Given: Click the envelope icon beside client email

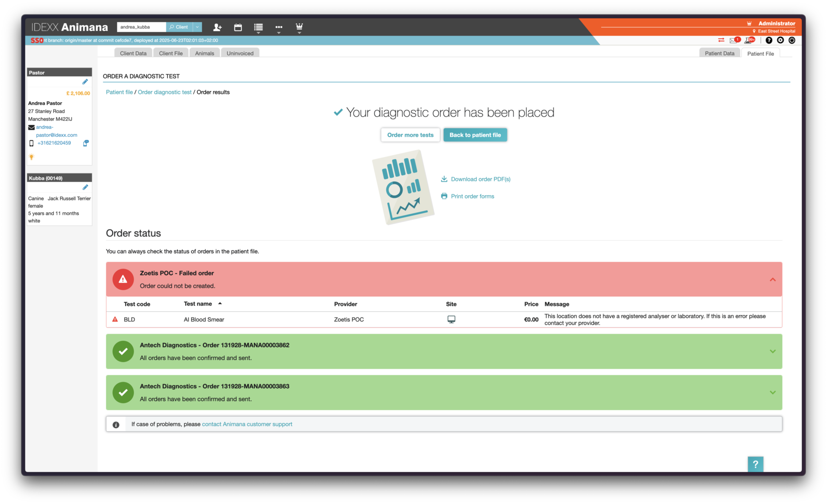Looking at the screenshot, I should click(32, 128).
